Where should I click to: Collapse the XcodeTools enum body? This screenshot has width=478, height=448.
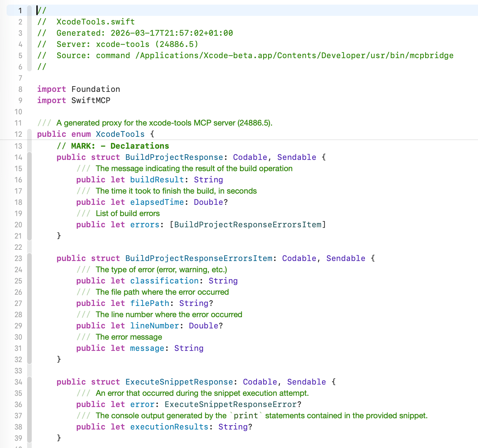29,145
